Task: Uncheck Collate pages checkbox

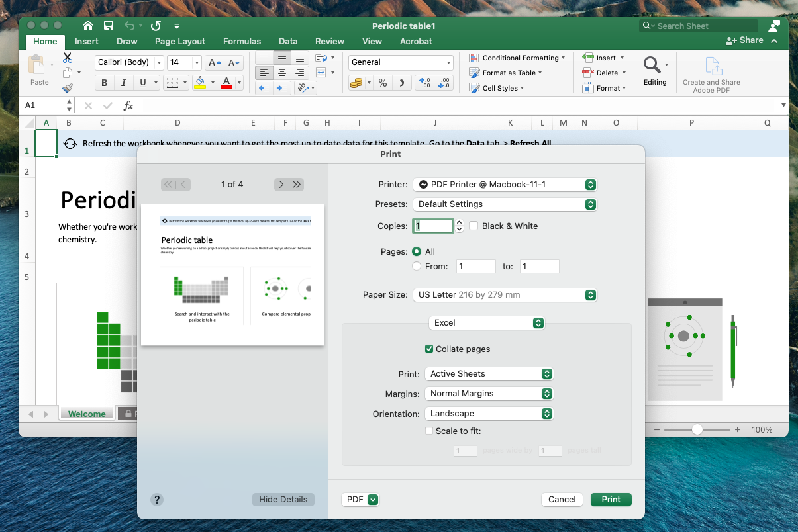Action: (x=429, y=349)
